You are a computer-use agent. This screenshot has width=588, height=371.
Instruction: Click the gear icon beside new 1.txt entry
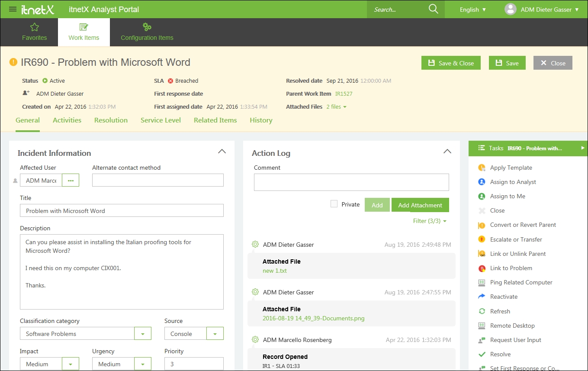pos(255,245)
